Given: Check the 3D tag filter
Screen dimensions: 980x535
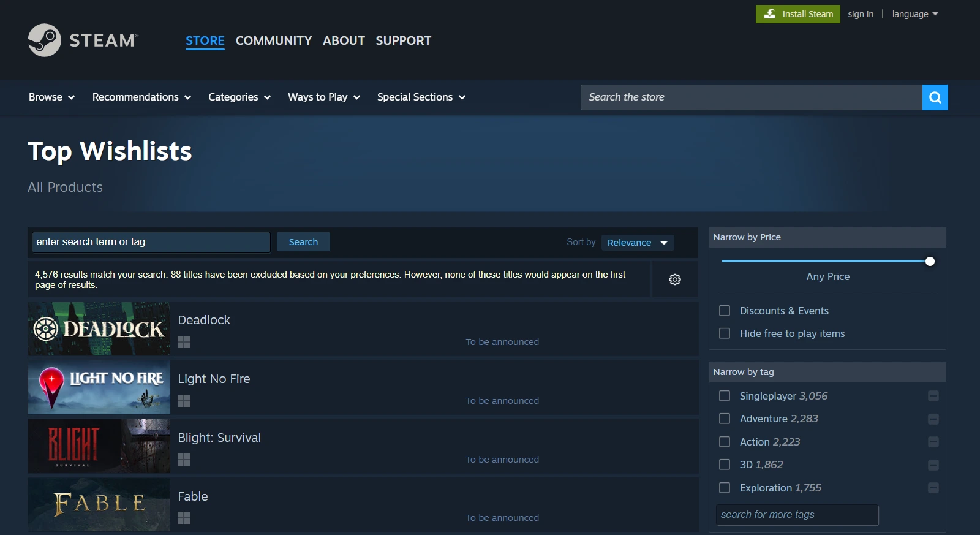Looking at the screenshot, I should (x=725, y=465).
